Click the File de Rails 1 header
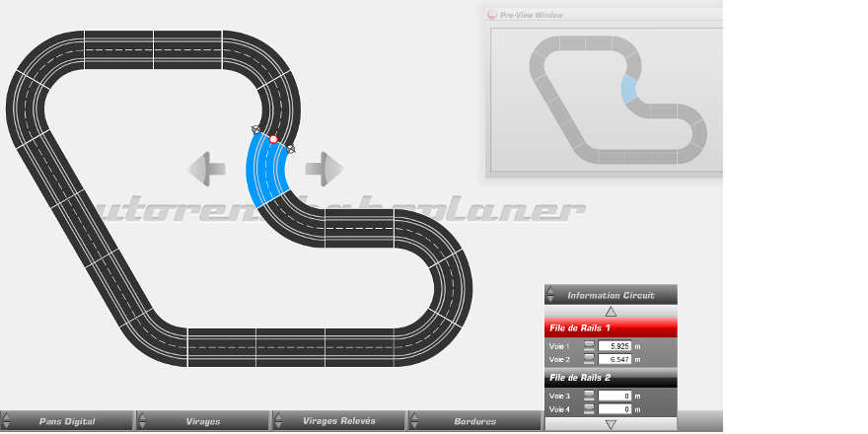Image resolution: width=868 pixels, height=434 pixels. point(611,327)
